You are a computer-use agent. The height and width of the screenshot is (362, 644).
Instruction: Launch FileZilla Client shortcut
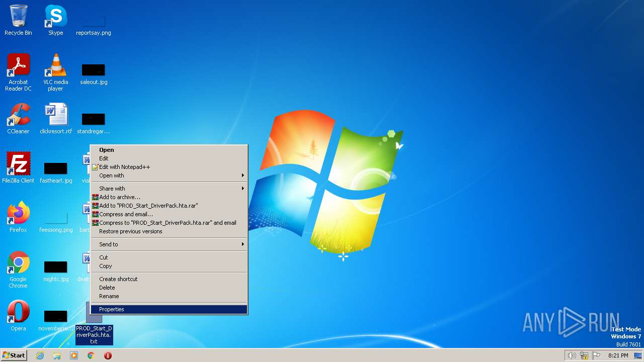coord(18,168)
